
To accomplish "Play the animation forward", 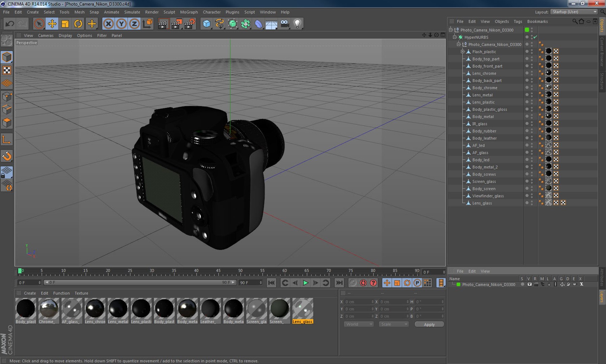I will click(305, 283).
